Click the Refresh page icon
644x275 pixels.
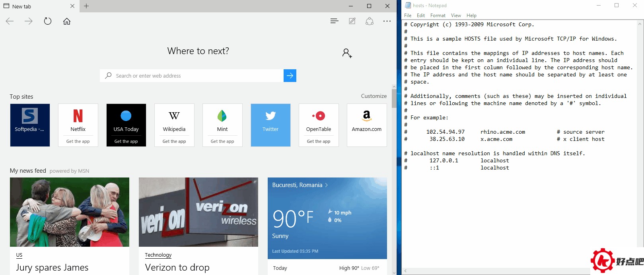click(48, 21)
